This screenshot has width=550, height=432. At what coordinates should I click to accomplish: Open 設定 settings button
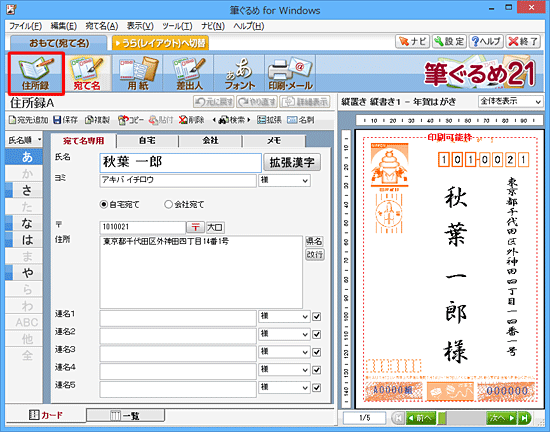point(449,42)
